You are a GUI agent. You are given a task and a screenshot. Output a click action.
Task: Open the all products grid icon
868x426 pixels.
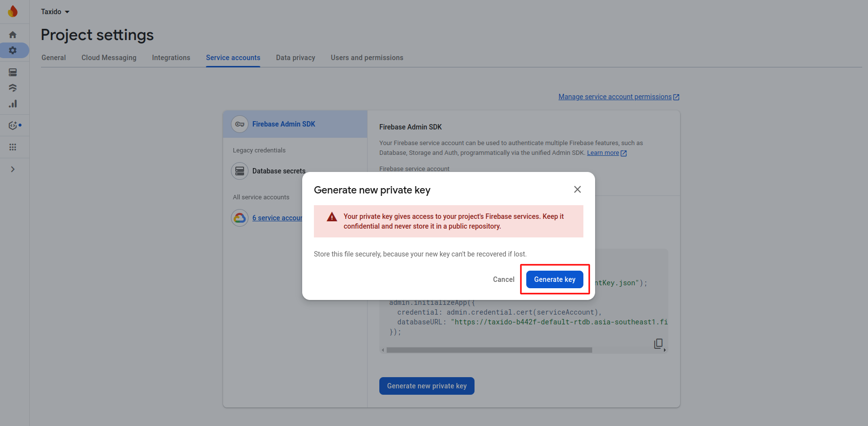click(x=13, y=147)
